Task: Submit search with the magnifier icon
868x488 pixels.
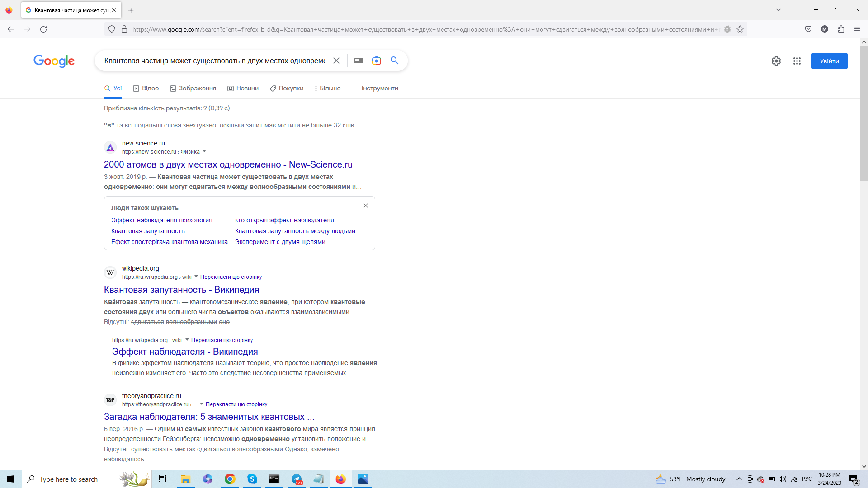Action: [395, 61]
